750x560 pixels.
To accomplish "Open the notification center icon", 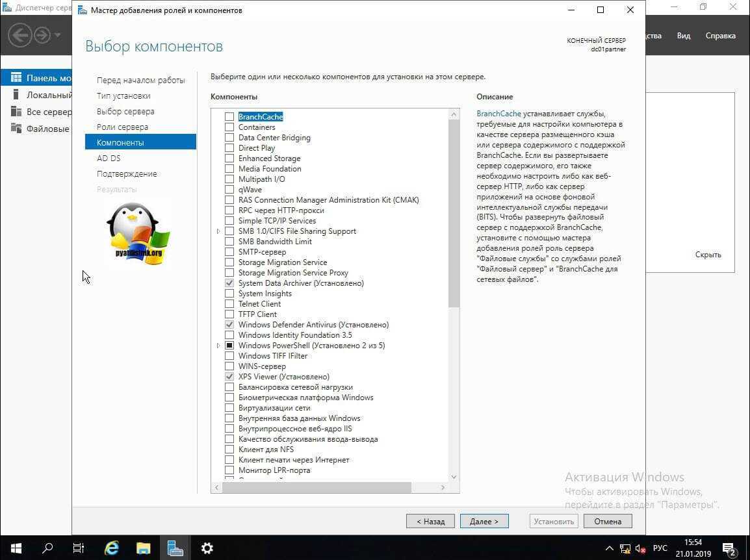I will pyautogui.click(x=729, y=548).
